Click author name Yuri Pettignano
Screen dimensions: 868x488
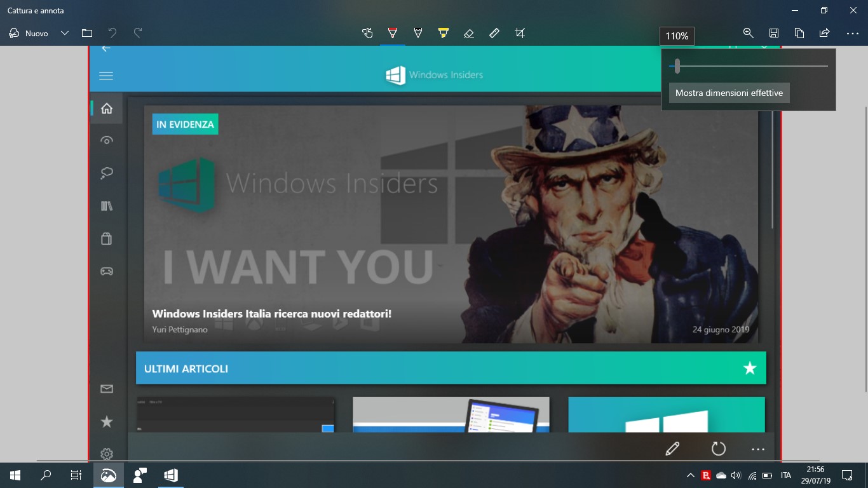(180, 329)
